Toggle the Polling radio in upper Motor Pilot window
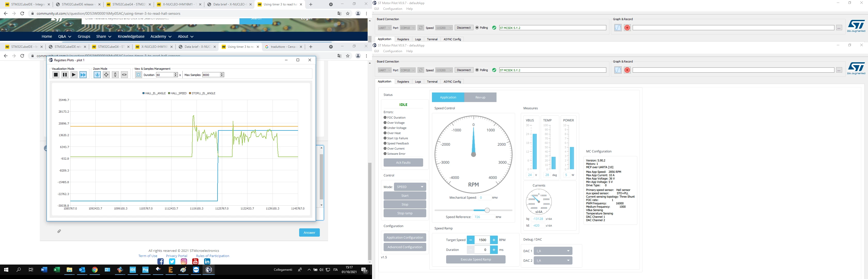The width and height of the screenshot is (868, 279). click(477, 28)
